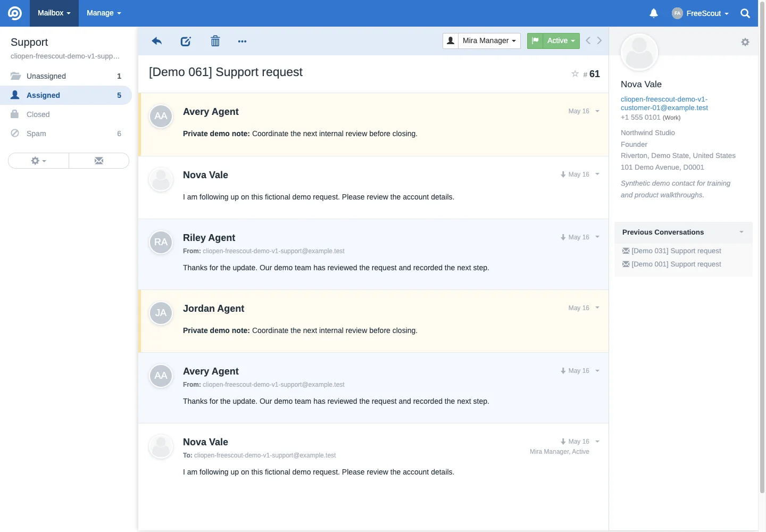Reply to conversation with arrow icon
This screenshot has height=532, width=766.
tap(156, 41)
